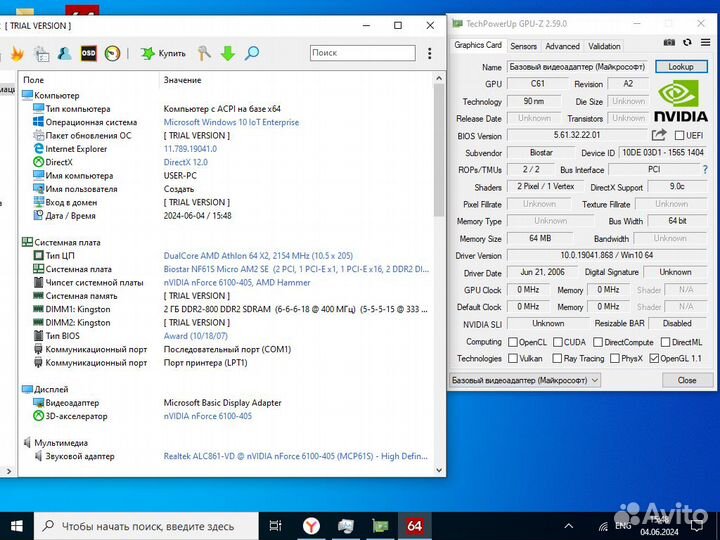The image size is (720, 540).
Task: Select the DIMM1: Kingston row
Action: 226,309
